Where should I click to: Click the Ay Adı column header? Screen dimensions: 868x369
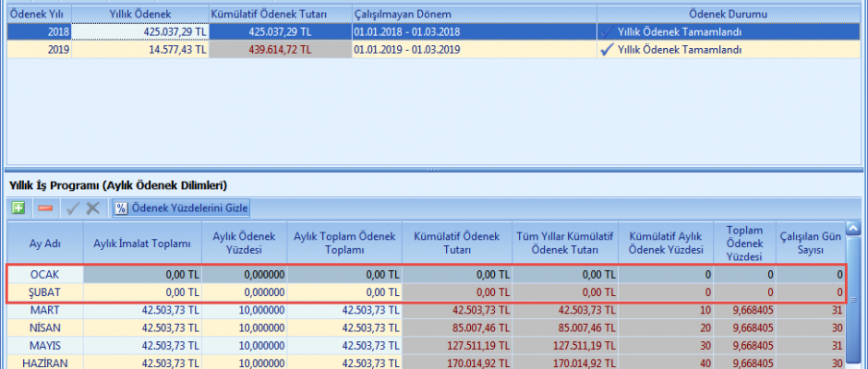(x=45, y=243)
